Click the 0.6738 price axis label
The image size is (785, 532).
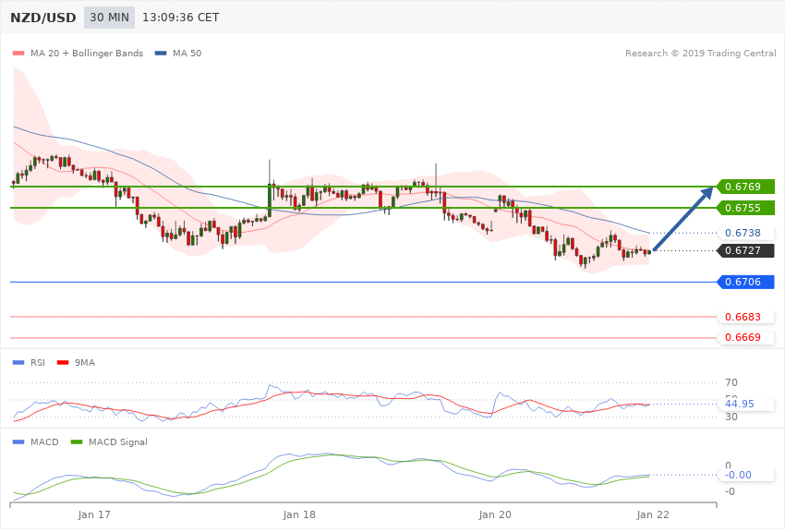click(743, 233)
